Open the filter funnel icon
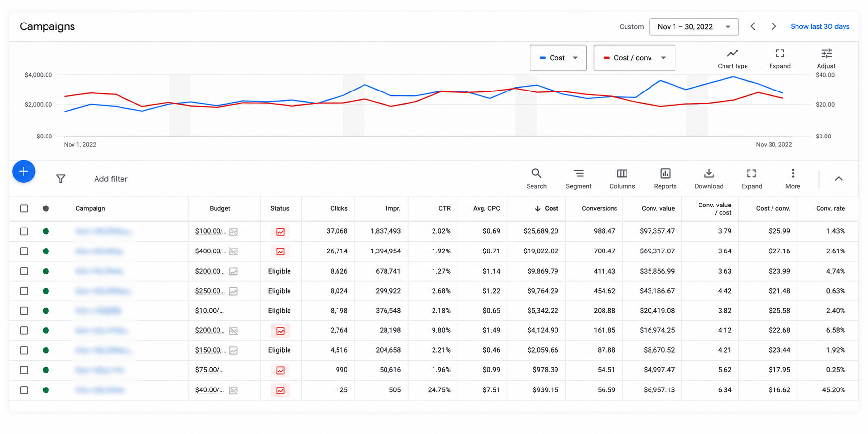The width and height of the screenshot is (868, 434). coord(61,179)
